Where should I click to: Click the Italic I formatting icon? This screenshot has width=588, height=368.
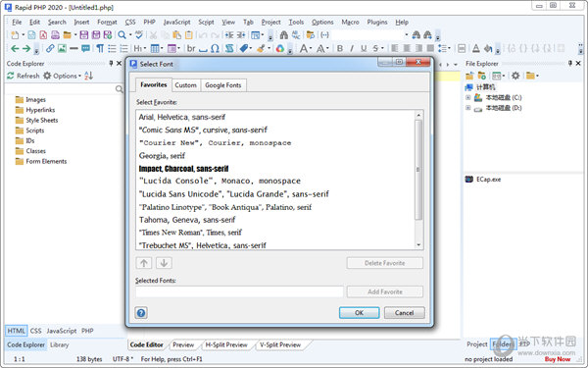(x=352, y=48)
